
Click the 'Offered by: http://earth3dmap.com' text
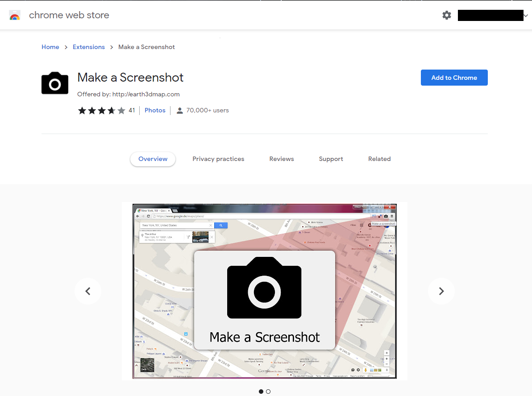129,94
